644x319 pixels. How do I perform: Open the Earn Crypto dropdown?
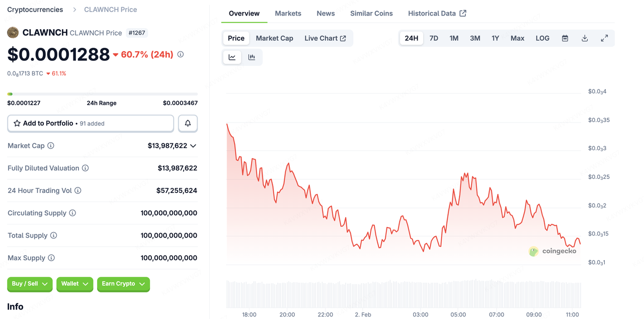[x=123, y=284]
